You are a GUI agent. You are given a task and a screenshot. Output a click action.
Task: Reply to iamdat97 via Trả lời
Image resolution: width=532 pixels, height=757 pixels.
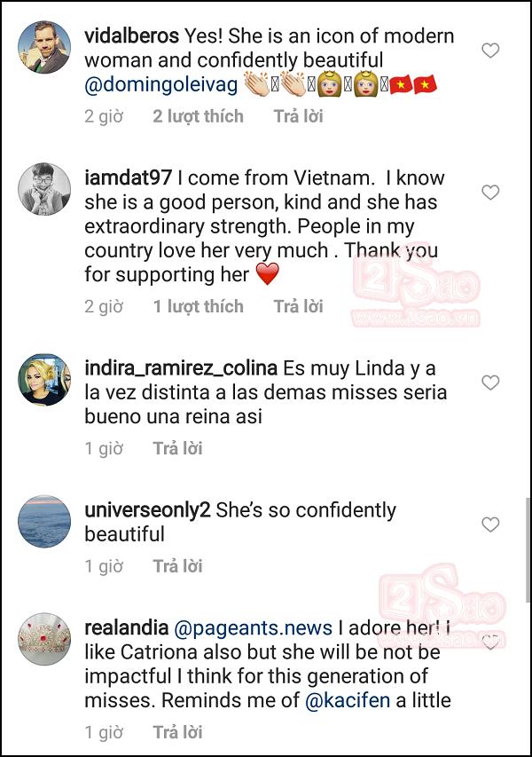pos(298,306)
